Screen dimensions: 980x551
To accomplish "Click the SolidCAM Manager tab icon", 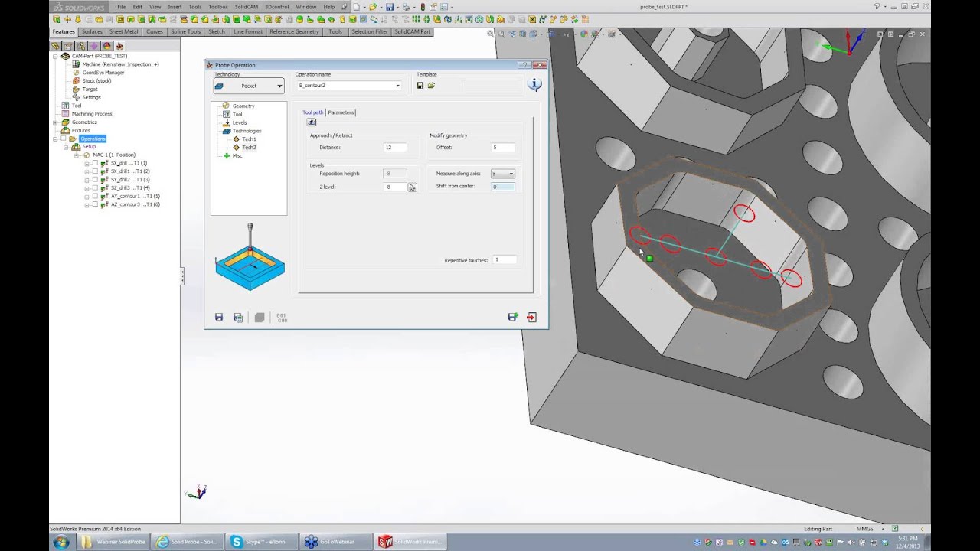I will tap(119, 46).
